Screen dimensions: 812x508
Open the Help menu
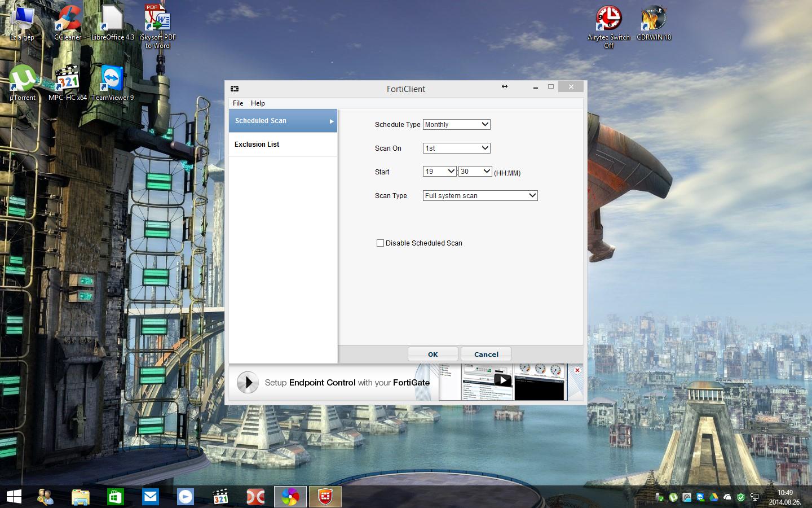click(x=258, y=103)
